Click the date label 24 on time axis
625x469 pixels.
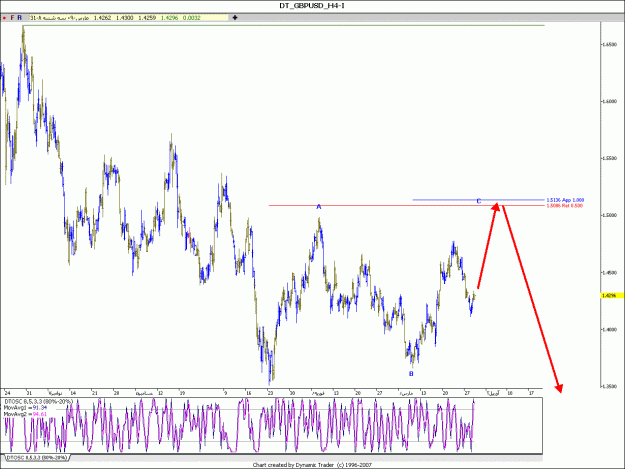click(x=8, y=393)
